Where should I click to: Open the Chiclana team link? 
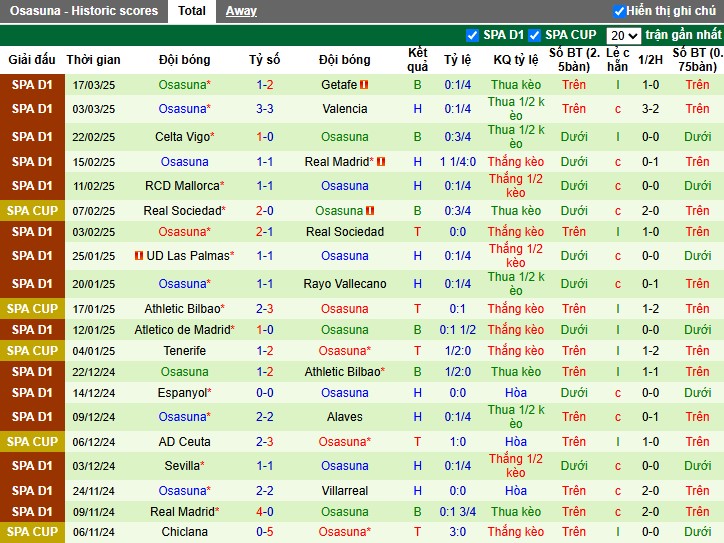[x=185, y=532]
